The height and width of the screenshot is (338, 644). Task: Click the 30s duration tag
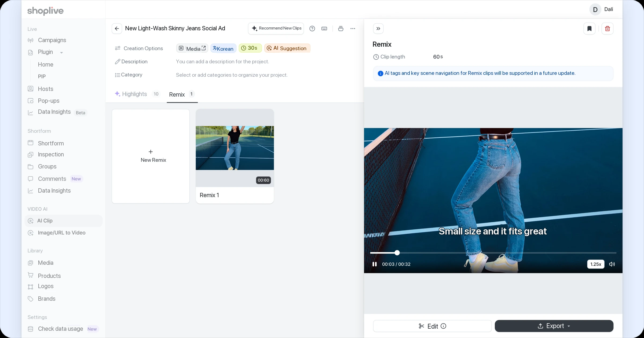point(250,48)
